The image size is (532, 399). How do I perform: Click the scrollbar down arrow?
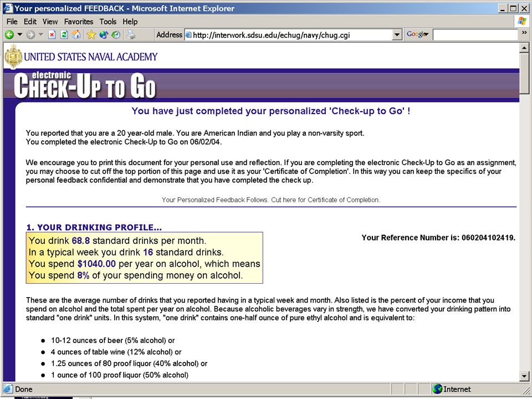[524, 376]
